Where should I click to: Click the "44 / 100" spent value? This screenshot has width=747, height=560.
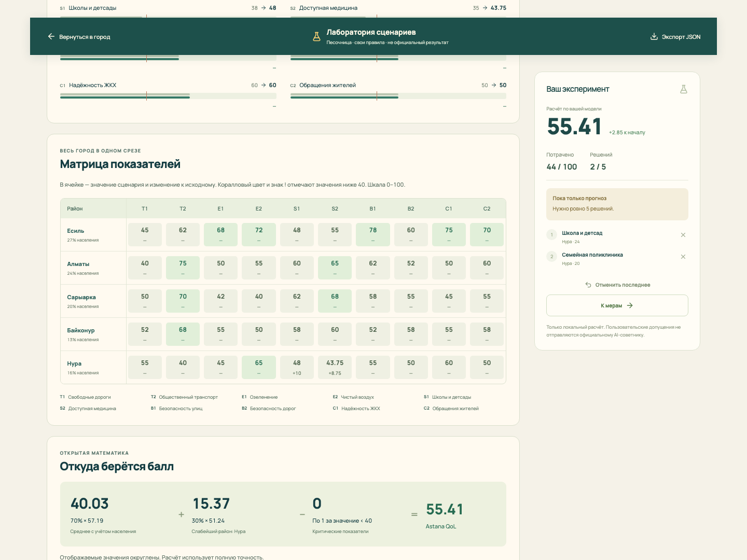click(x=562, y=167)
